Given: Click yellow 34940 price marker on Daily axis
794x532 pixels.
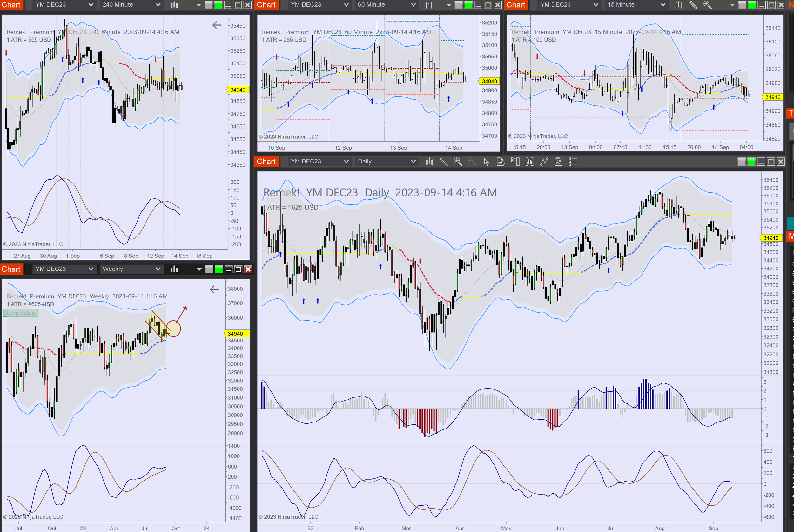Looking at the screenshot, I should tap(770, 238).
